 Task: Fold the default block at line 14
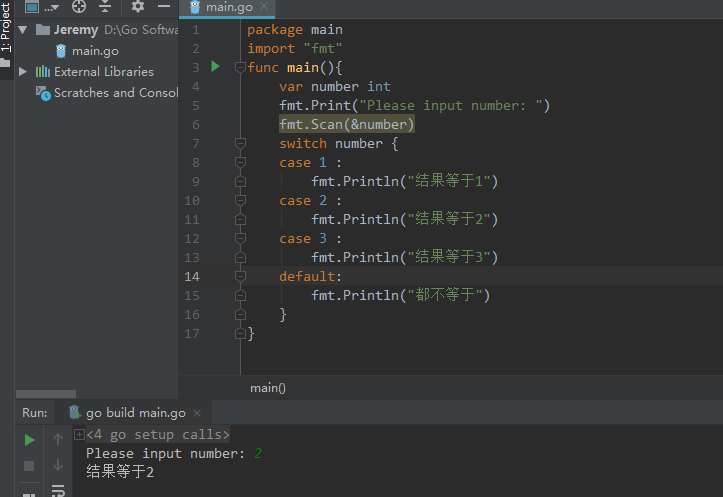240,276
